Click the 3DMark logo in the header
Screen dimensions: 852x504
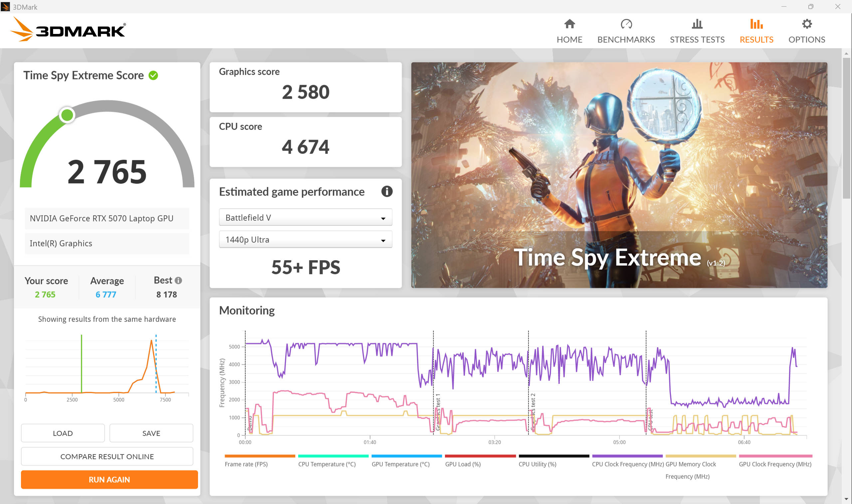(68, 29)
